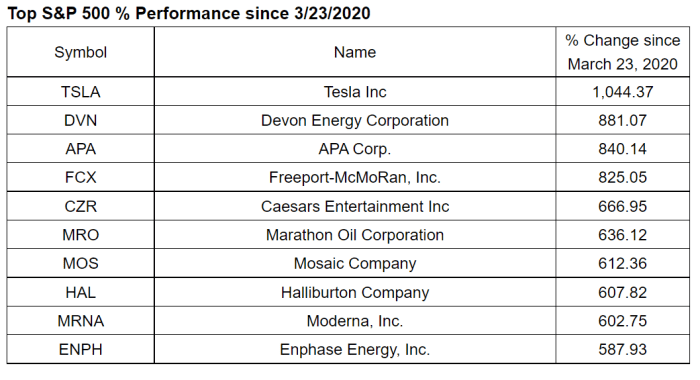Select Devon Energy Corporation name cell
Viewport: 700px width, 380px height.
355,120
